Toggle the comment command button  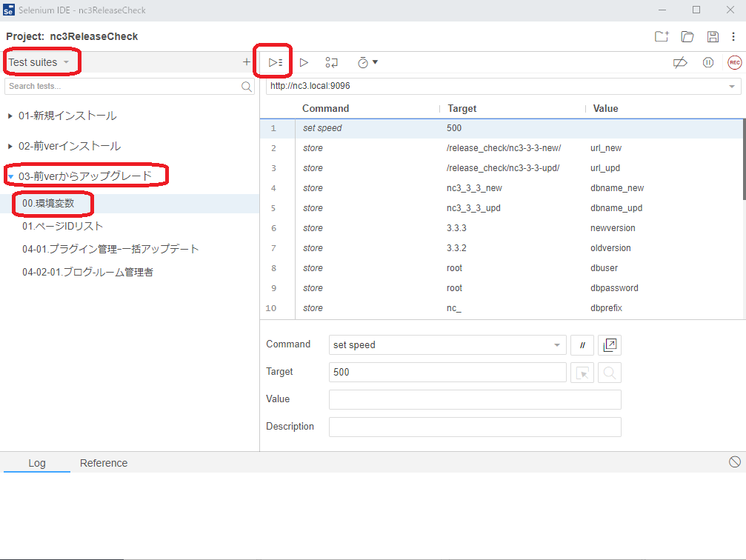click(582, 345)
